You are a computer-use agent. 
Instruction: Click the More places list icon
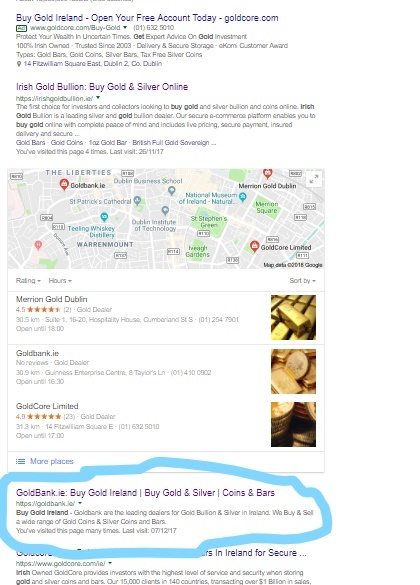pos(20,462)
